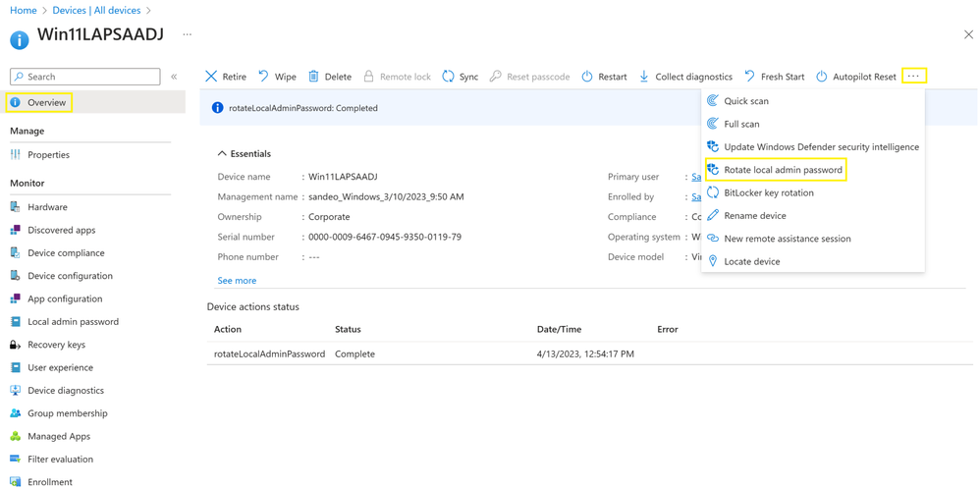
Task: Choose Locate device from menu
Action: tap(812, 261)
